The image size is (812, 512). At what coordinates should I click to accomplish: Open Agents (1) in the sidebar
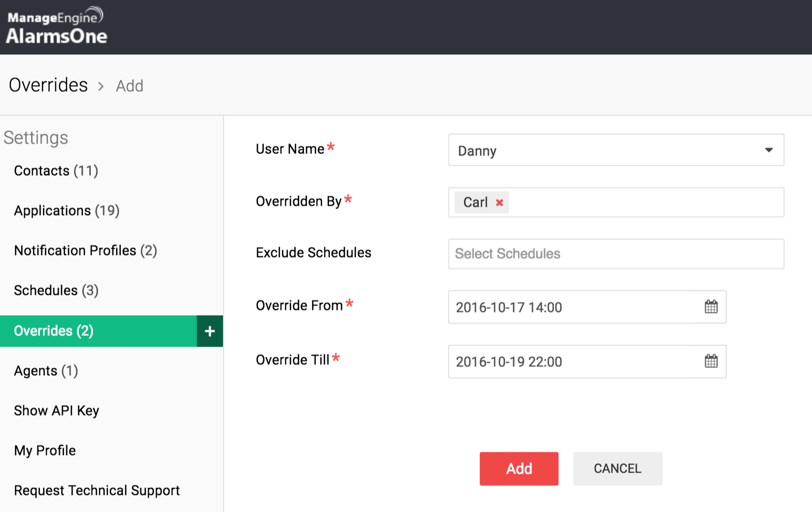pyautogui.click(x=46, y=371)
